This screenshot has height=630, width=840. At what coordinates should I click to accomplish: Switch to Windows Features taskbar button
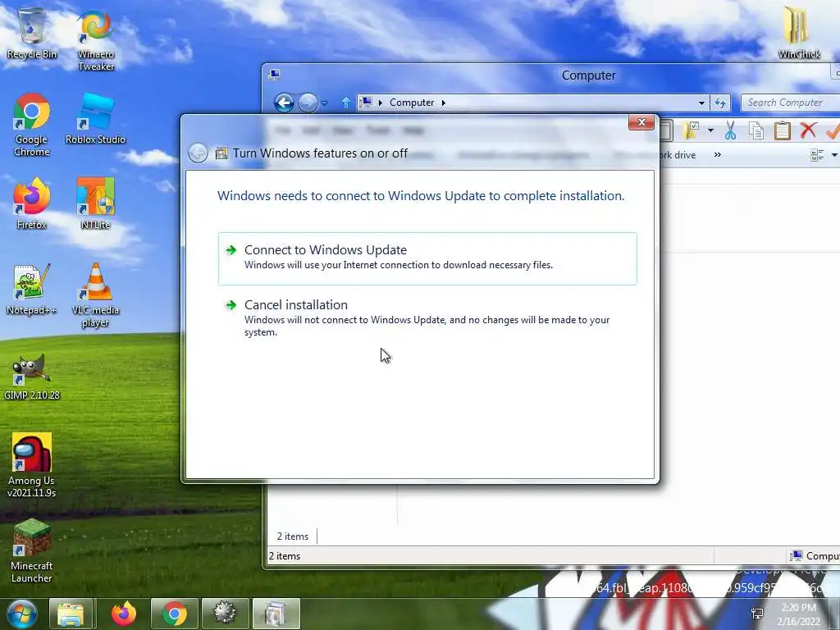click(276, 614)
